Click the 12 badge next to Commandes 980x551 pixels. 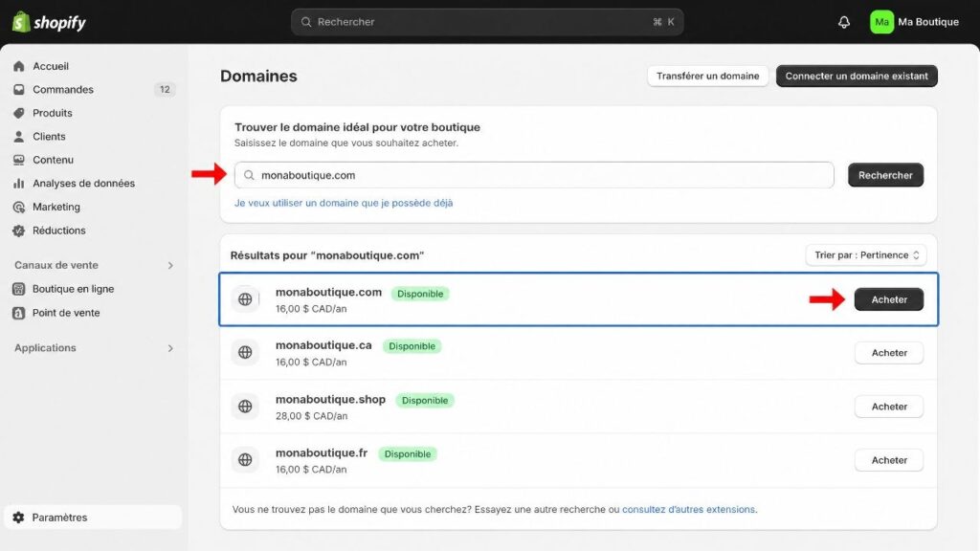point(165,89)
